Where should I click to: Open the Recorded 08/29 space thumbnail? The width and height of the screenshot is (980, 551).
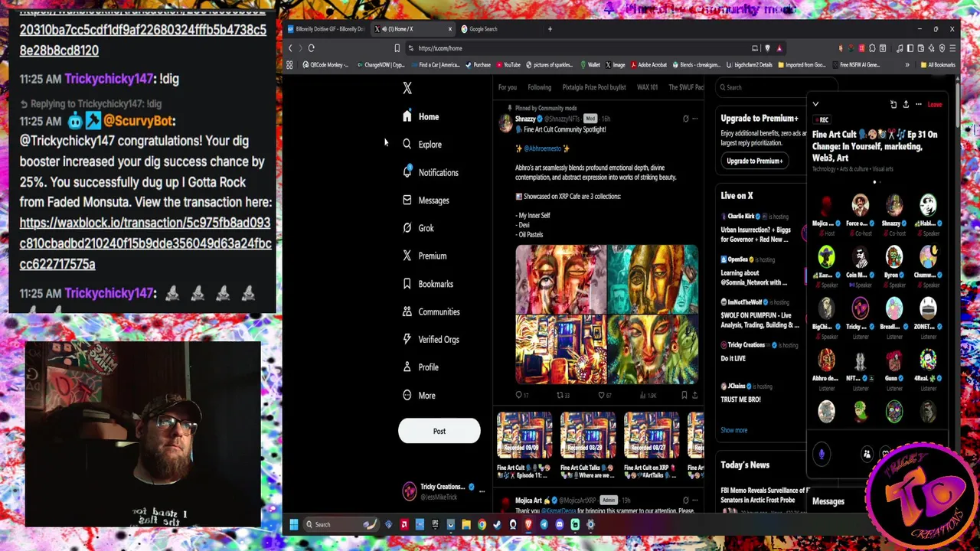pos(587,437)
